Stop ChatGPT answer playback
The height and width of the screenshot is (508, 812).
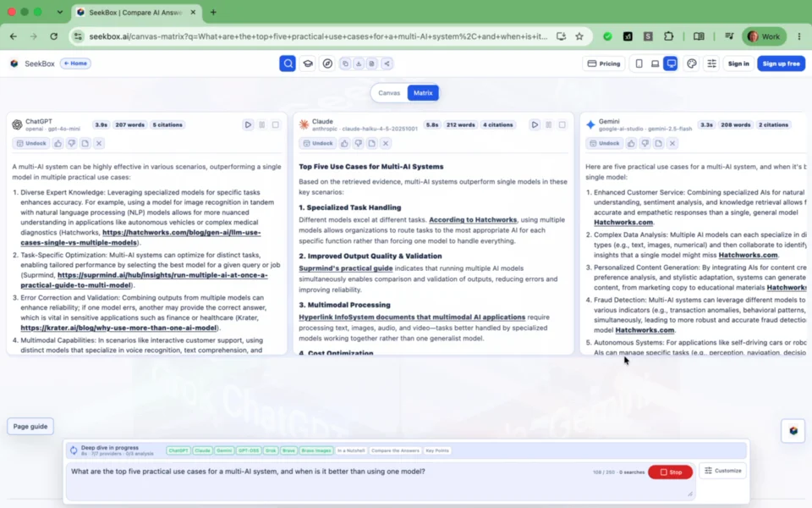(276, 125)
